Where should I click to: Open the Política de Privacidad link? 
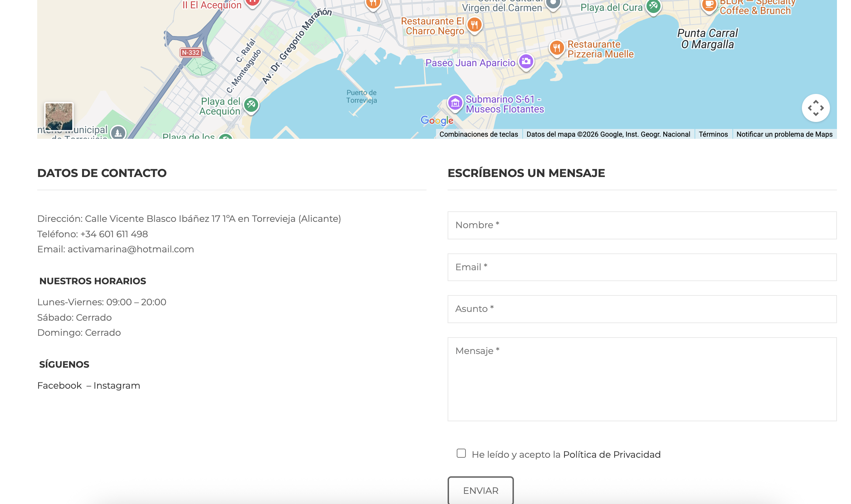pos(612,455)
